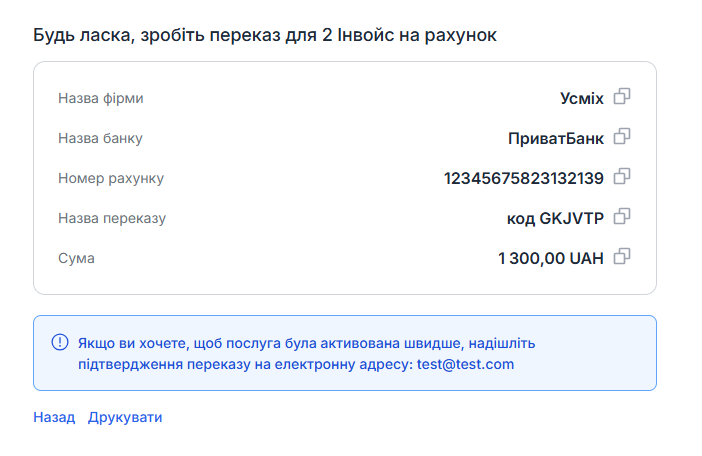This screenshot has width=702, height=456.
Task: Click the test@test.com email address
Action: 464,364
